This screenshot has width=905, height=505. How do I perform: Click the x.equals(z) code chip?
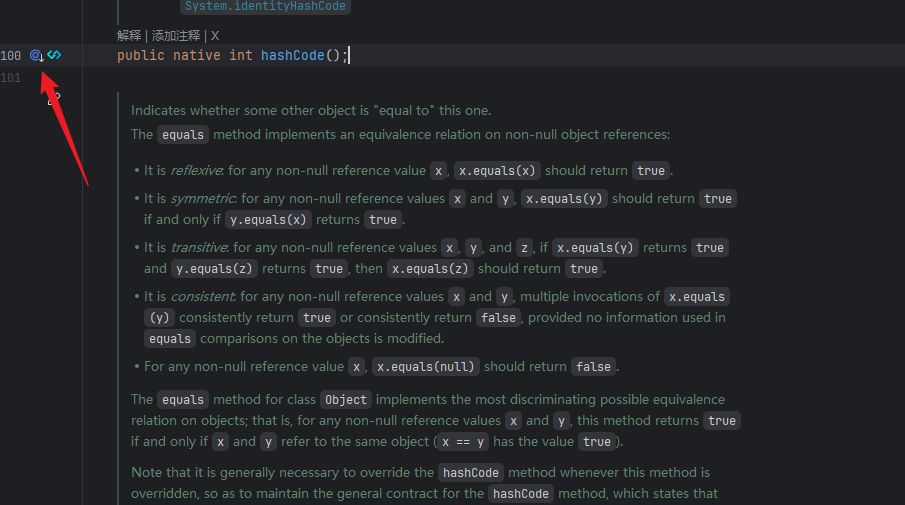[430, 269]
